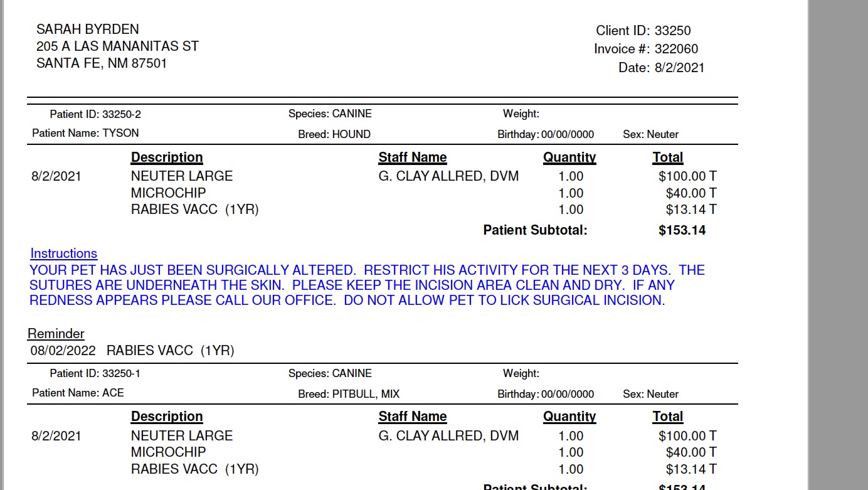868x490 pixels.
Task: Click the first Description column header
Action: pyautogui.click(x=167, y=157)
